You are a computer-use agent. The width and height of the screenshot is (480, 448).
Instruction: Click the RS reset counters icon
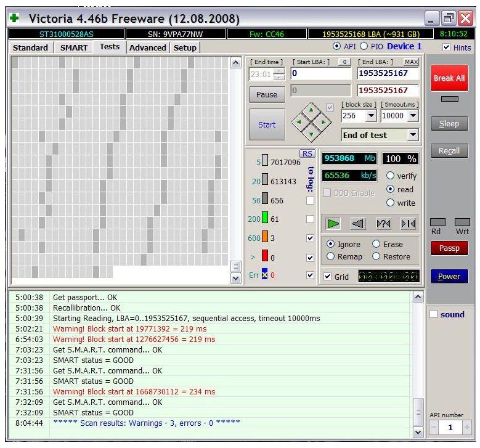(306, 153)
